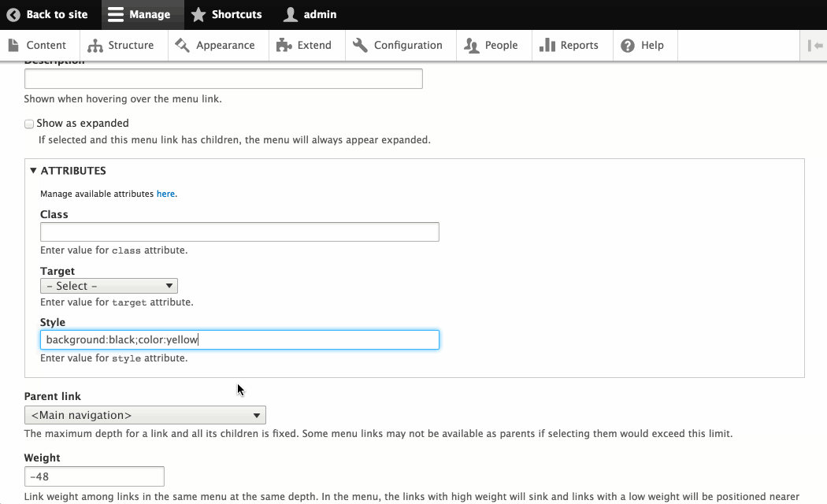This screenshot has width=827, height=504.
Task: Focus the Description text field
Action: (223, 79)
